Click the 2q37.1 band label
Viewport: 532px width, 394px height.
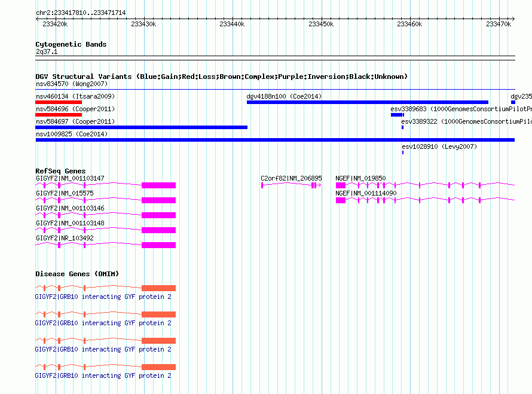[47, 51]
